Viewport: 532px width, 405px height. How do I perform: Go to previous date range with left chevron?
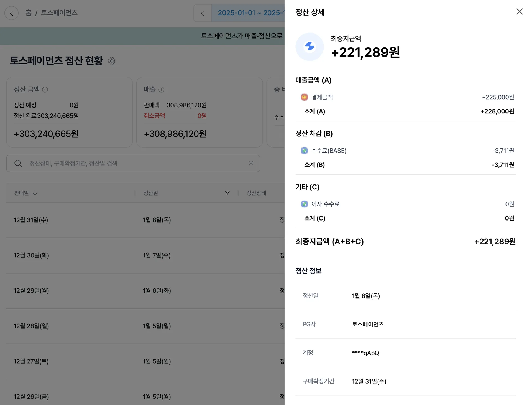tap(203, 13)
